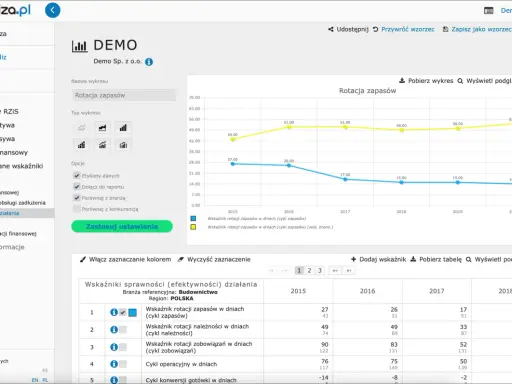
Task: Download the chart with Pobierz wykres
Action: click(x=426, y=81)
